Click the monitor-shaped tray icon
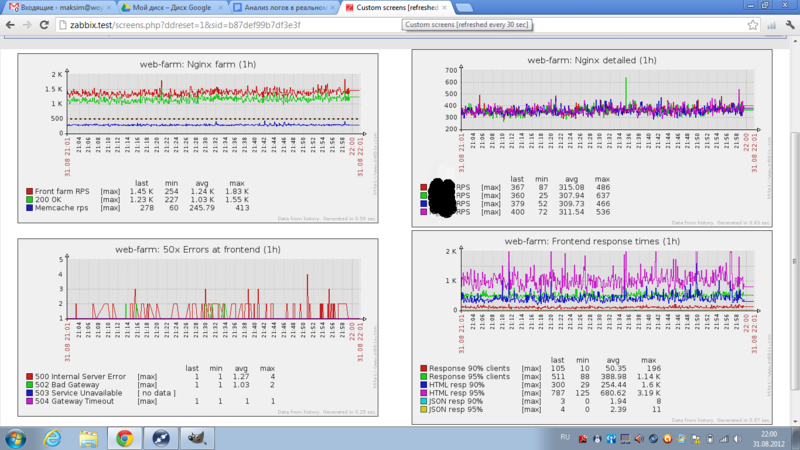 coord(625,439)
